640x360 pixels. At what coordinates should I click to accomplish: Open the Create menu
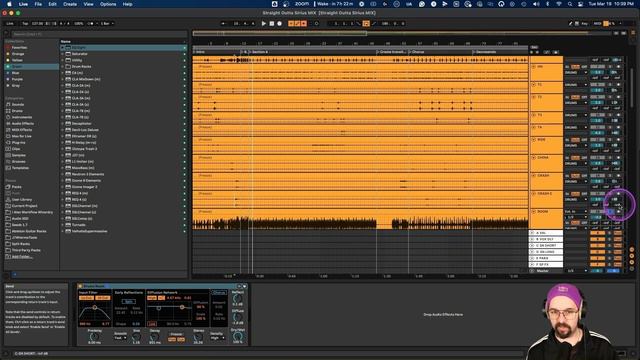click(70, 4)
